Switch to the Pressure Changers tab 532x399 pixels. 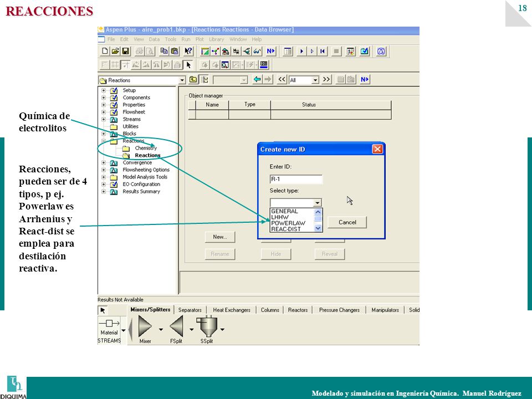pos(339,310)
